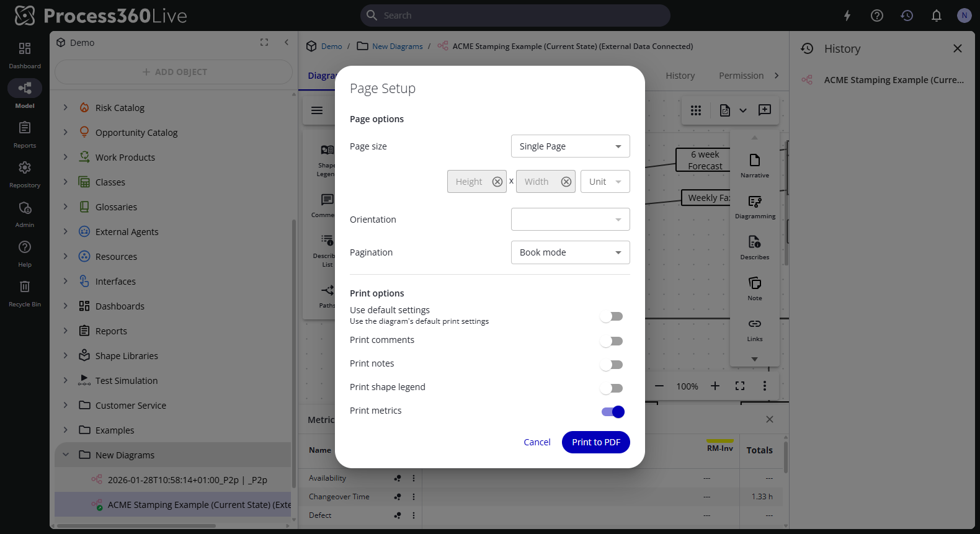Open the Repository sidebar icon
The width and height of the screenshot is (980, 534).
[x=25, y=174]
